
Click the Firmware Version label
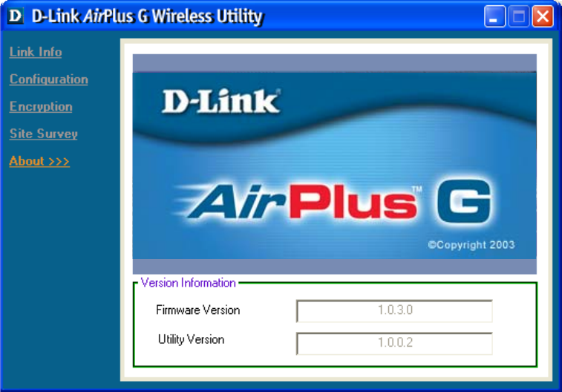coord(197,310)
